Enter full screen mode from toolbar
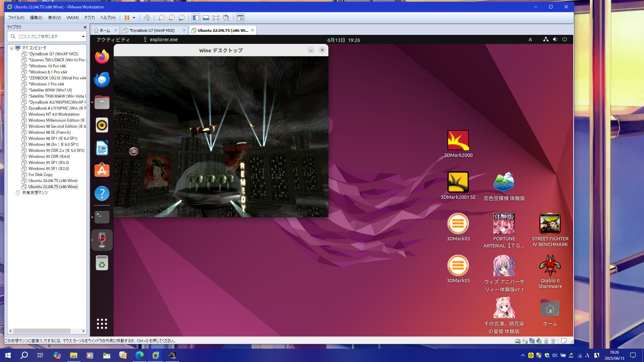 (216, 18)
